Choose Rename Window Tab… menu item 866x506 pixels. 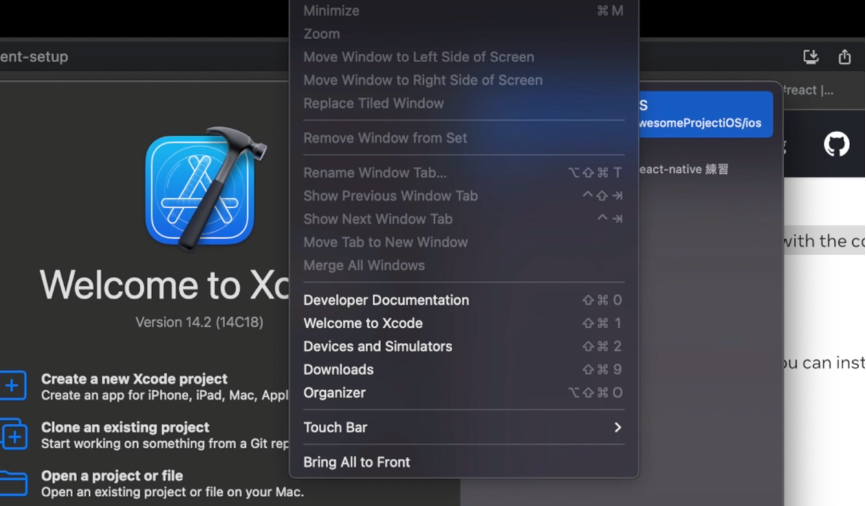point(464,173)
